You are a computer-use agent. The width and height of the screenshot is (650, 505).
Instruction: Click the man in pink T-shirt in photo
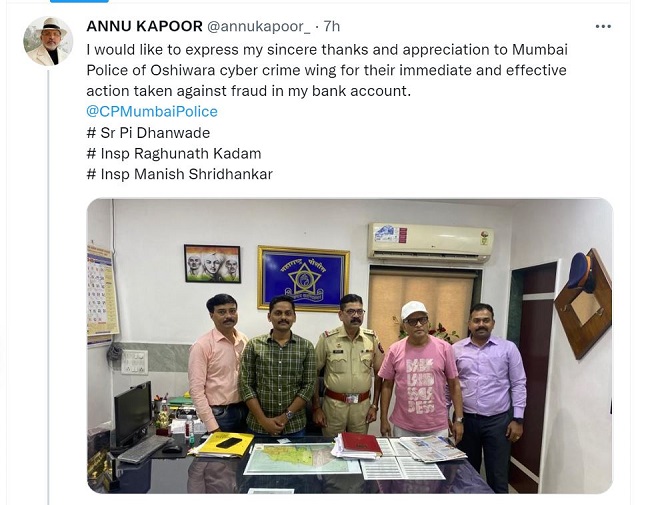click(420, 371)
